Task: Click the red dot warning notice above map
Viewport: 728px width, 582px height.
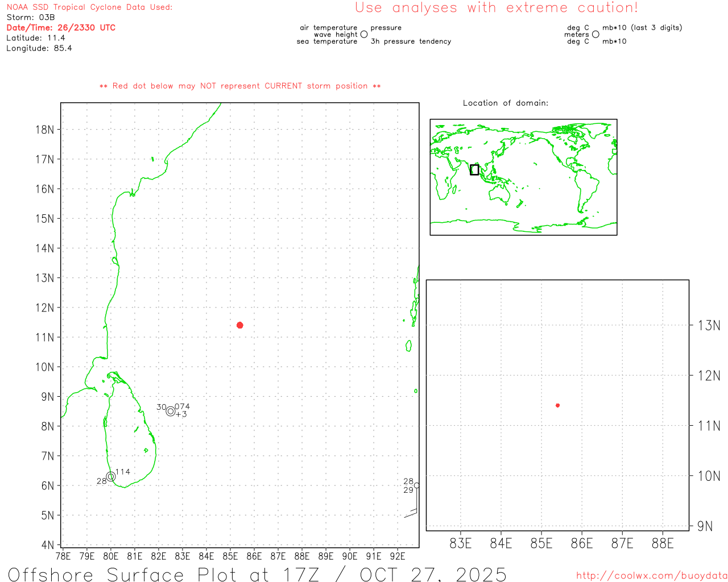Action: tap(240, 86)
